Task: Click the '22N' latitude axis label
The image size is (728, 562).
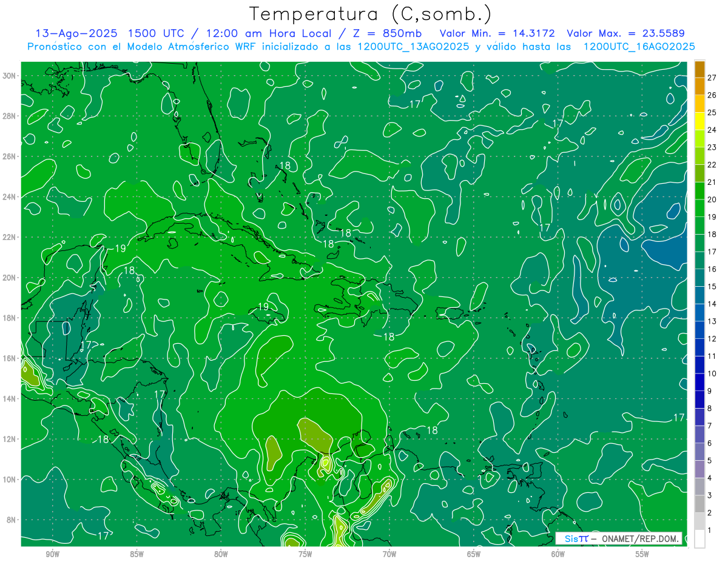Action: pyautogui.click(x=9, y=237)
